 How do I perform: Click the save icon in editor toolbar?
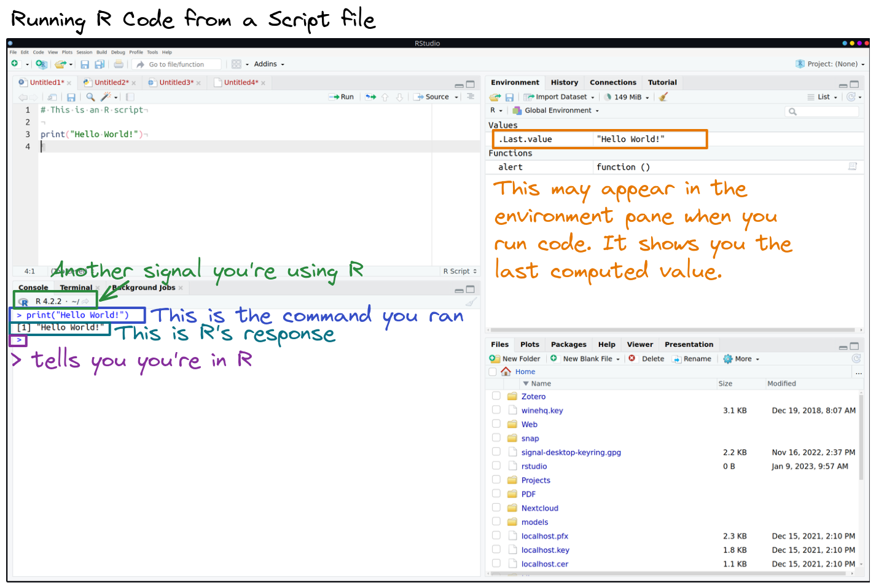click(x=71, y=97)
